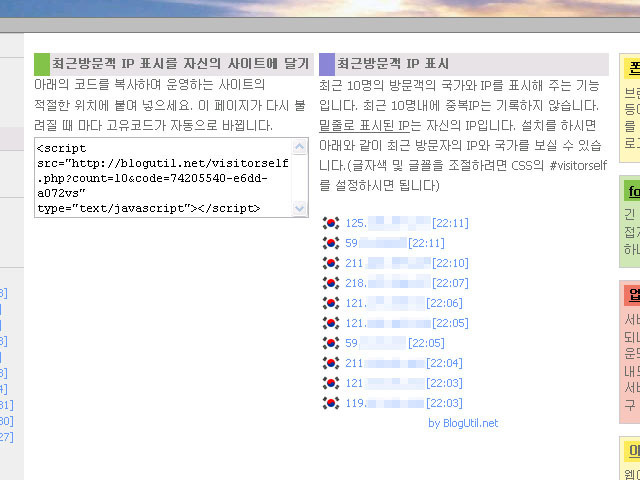Click the Korean flag beside the 211 entry [22:10]
This screenshot has height=480, width=640.
331,263
